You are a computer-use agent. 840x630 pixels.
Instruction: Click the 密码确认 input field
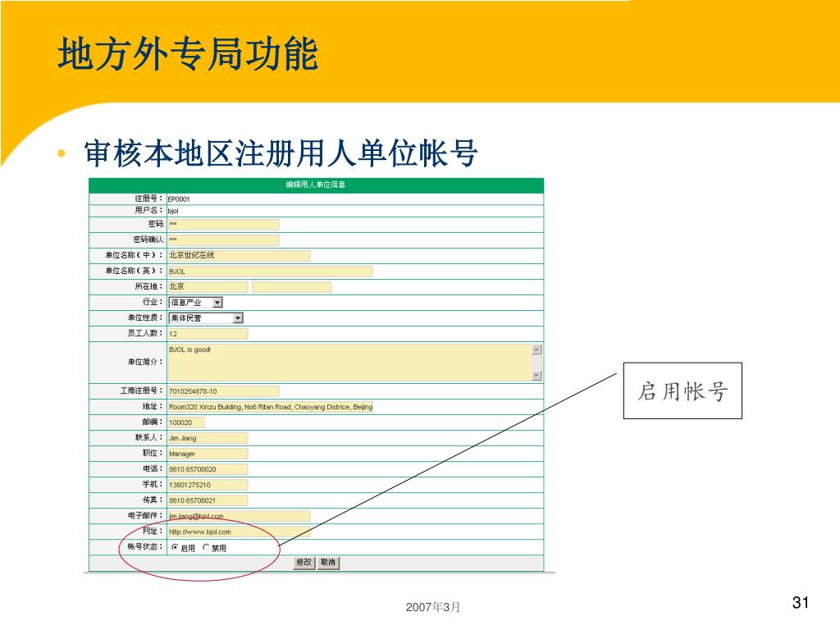click(223, 240)
